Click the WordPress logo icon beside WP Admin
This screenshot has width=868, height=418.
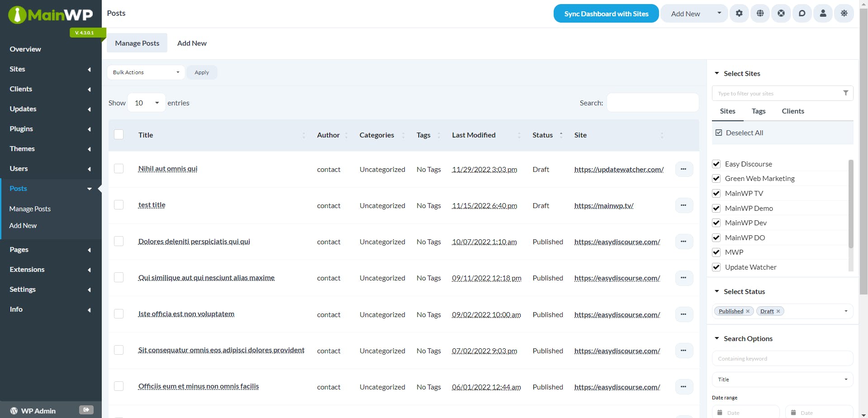coord(14,411)
